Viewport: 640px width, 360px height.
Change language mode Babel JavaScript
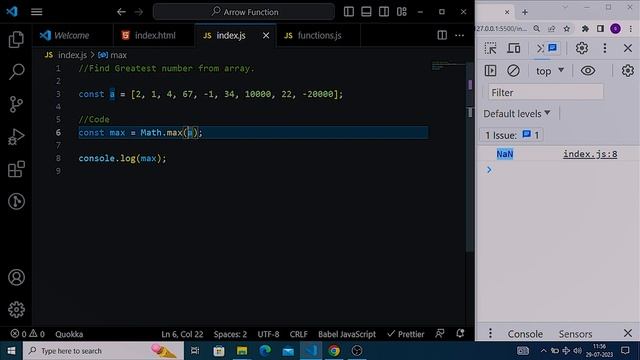click(x=347, y=334)
